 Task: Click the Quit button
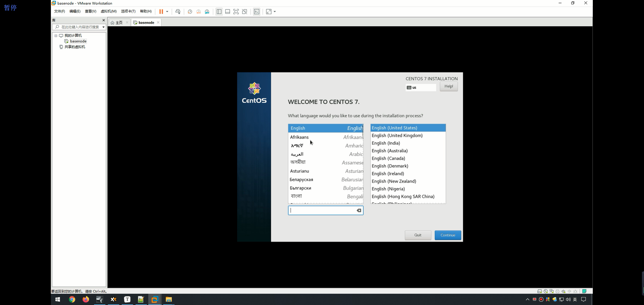418,235
